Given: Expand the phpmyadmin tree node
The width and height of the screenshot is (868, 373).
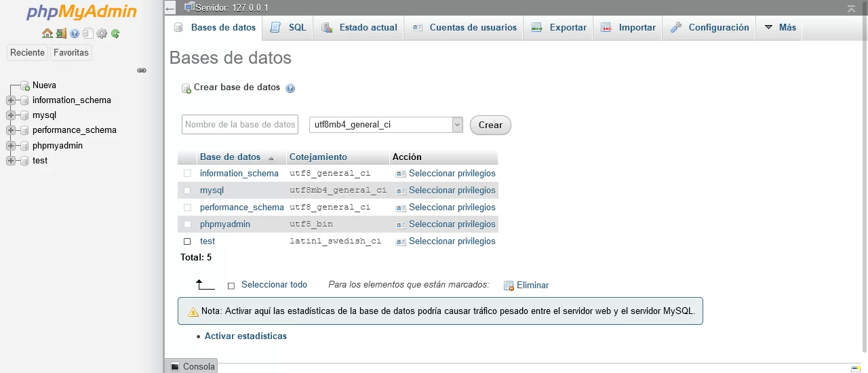Looking at the screenshot, I should [11, 146].
